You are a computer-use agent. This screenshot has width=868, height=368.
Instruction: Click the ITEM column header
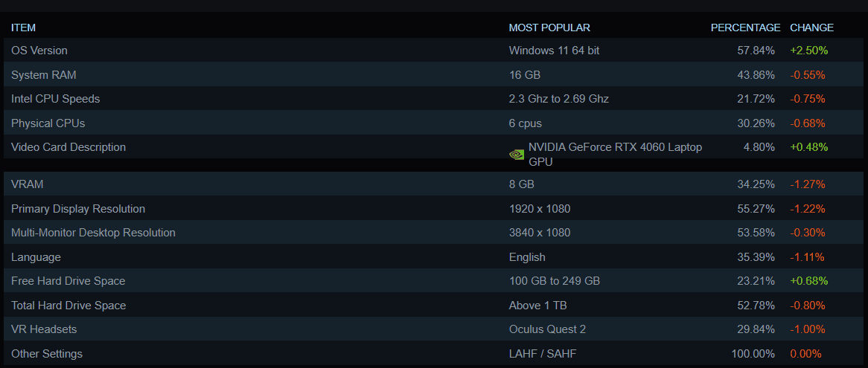[x=23, y=28]
